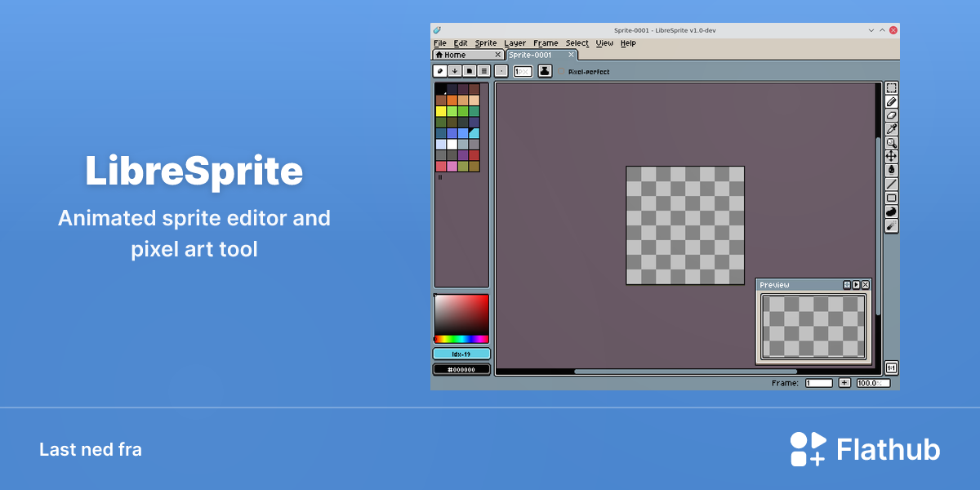980x490 pixels.
Task: Open the Sprite menu
Action: click(486, 43)
